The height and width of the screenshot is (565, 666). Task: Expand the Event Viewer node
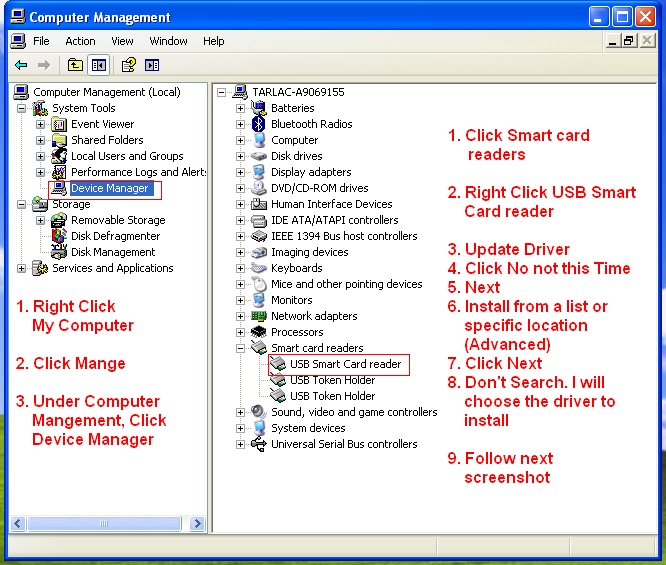(40, 124)
